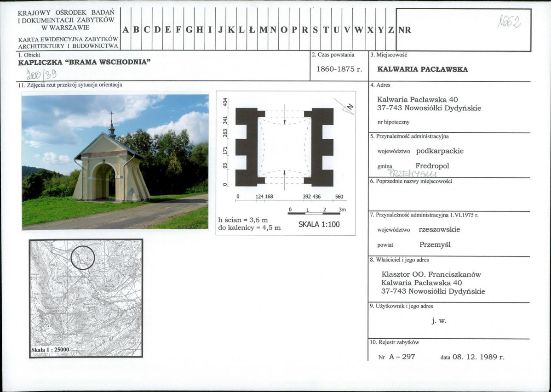Select the construction date 1860-1875 r.

(339, 69)
